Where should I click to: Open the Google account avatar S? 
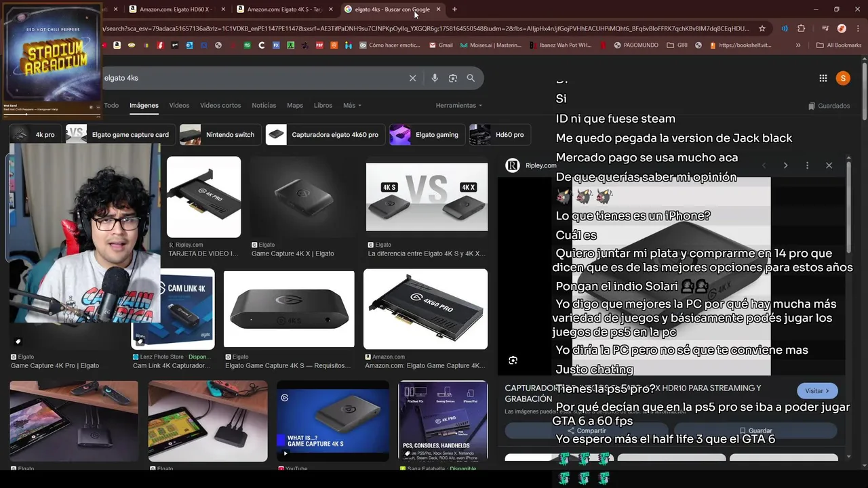pyautogui.click(x=843, y=78)
